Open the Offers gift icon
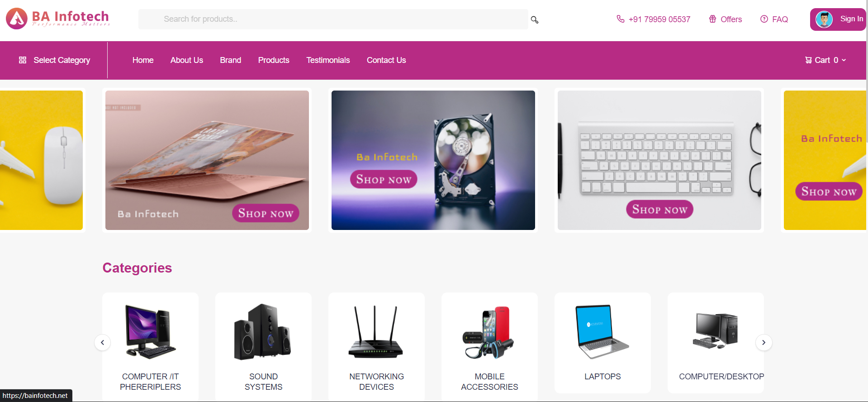The height and width of the screenshot is (402, 868). 712,19
